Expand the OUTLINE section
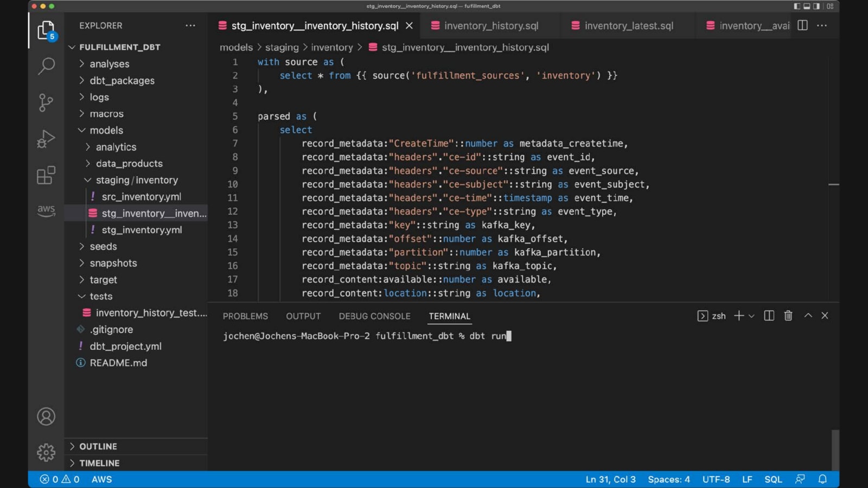 [x=136, y=446]
